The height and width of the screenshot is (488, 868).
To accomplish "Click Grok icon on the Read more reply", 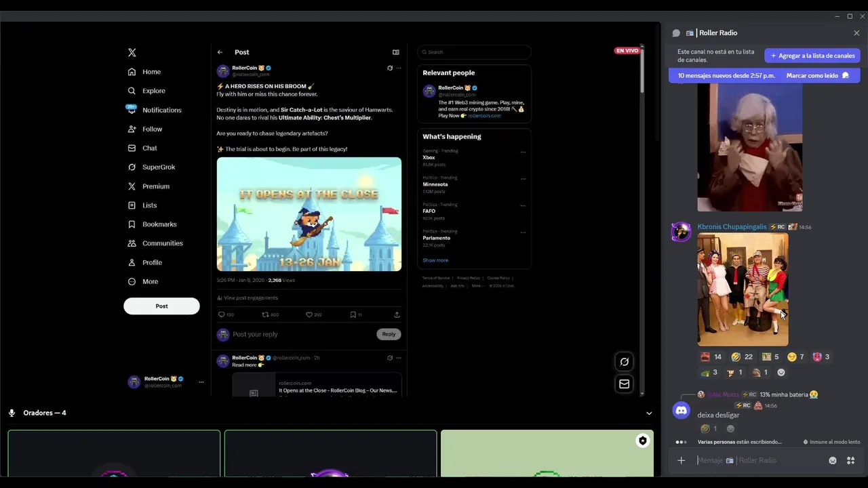I will [x=390, y=358].
